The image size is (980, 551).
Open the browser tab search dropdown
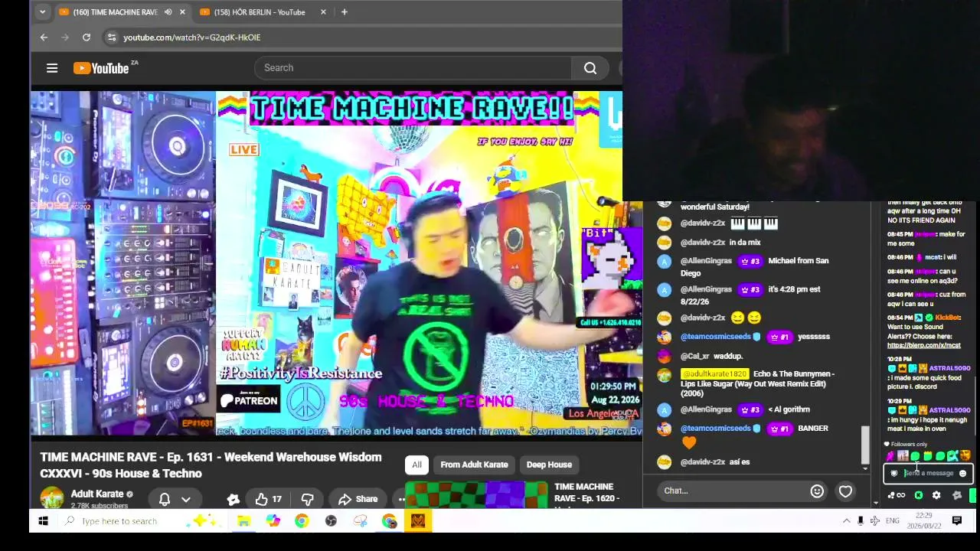42,11
